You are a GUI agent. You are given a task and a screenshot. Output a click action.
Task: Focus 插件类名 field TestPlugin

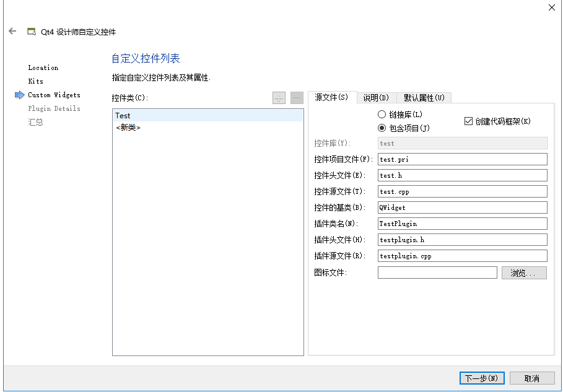[463, 224]
